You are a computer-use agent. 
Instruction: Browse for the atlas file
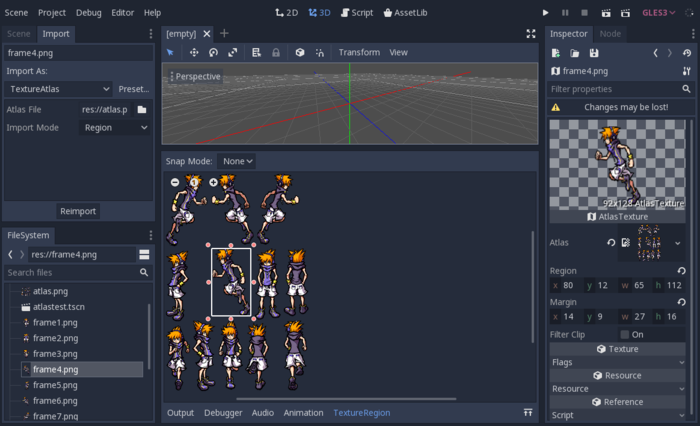tap(142, 109)
